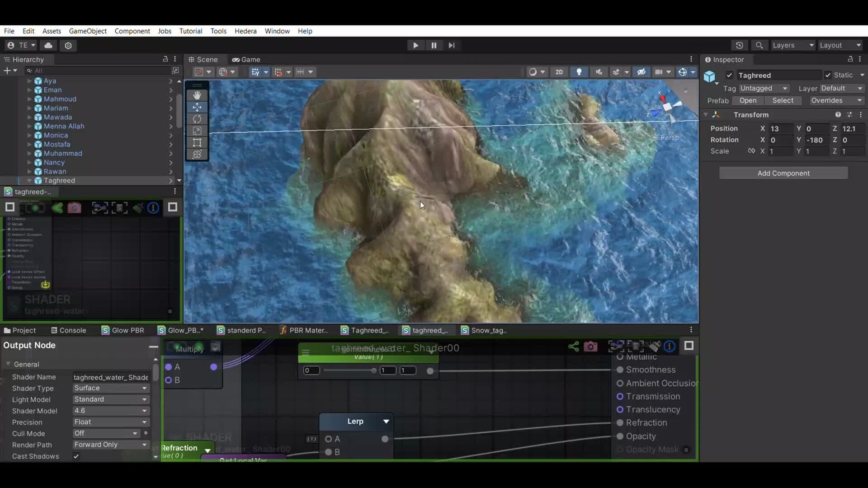Switch to the Game tab
868x488 pixels.
pos(246,60)
